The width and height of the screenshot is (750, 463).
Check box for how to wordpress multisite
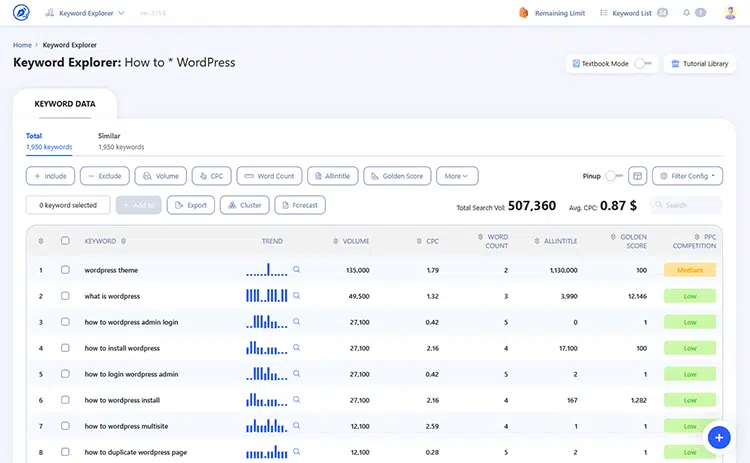pyautogui.click(x=66, y=426)
